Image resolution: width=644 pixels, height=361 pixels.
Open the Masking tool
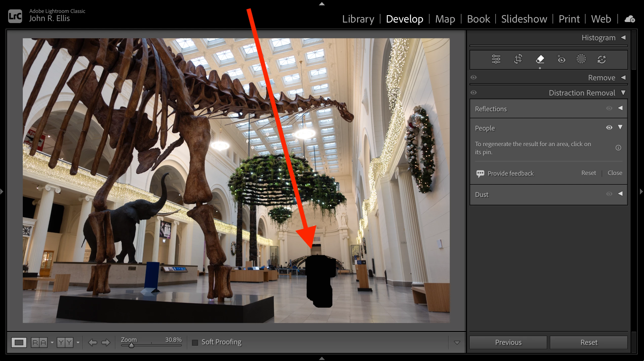click(581, 59)
